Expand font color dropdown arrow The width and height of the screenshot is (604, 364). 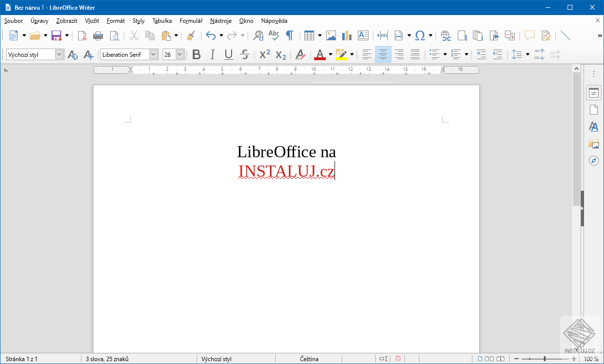330,54
